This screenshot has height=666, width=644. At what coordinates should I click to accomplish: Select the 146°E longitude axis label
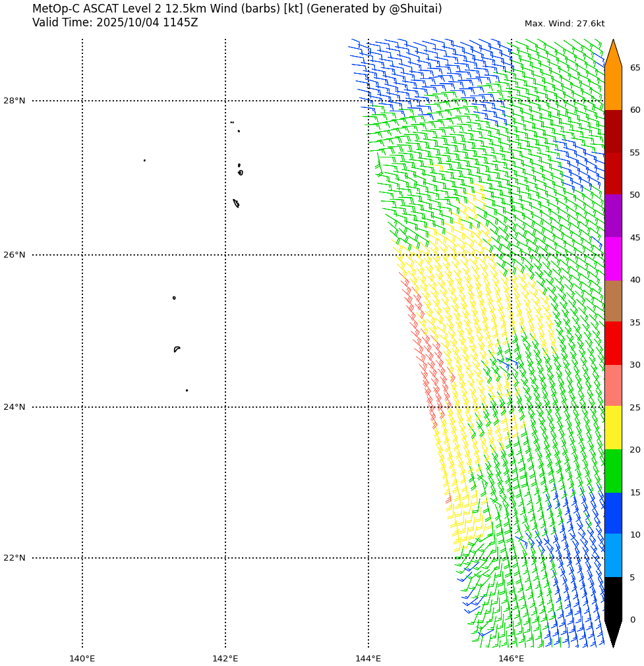512,659
